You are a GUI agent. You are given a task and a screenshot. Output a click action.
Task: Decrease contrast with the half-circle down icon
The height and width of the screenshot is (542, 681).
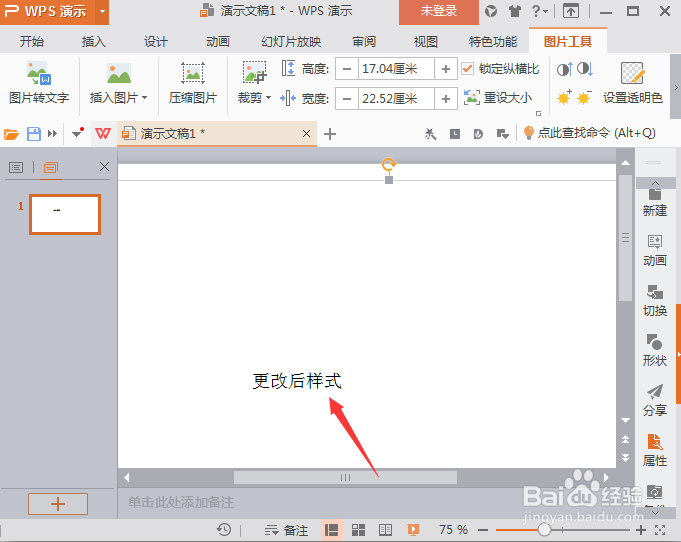coord(585,69)
